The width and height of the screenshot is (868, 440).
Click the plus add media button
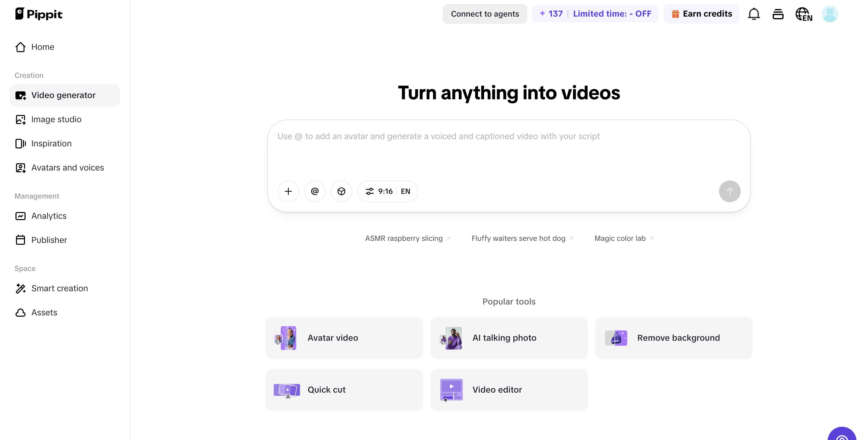pyautogui.click(x=288, y=192)
